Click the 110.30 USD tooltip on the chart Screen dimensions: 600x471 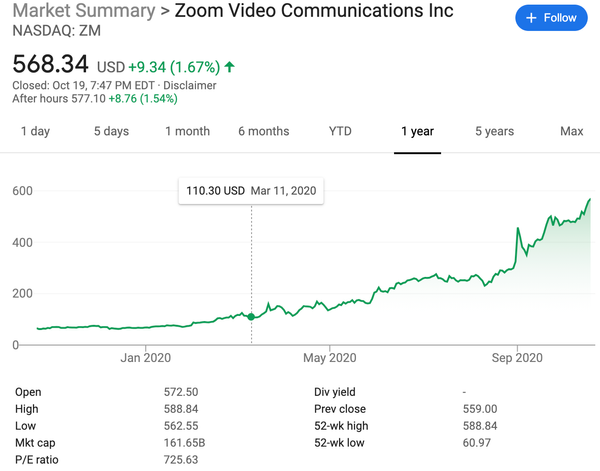point(251,191)
